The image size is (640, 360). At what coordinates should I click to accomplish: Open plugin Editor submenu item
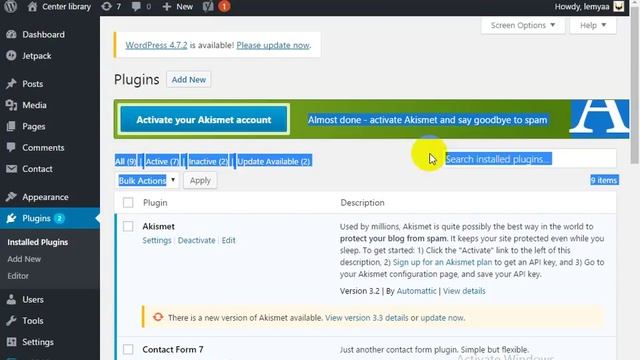pyautogui.click(x=18, y=276)
